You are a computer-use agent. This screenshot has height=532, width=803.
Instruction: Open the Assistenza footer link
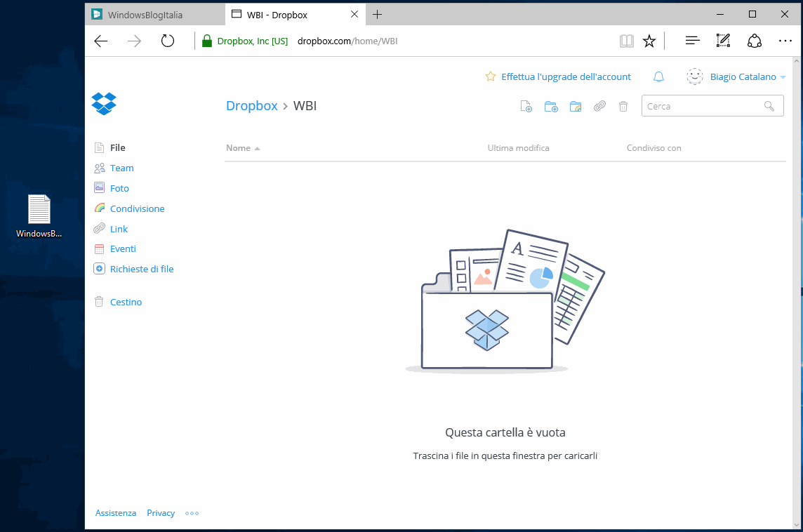(116, 512)
